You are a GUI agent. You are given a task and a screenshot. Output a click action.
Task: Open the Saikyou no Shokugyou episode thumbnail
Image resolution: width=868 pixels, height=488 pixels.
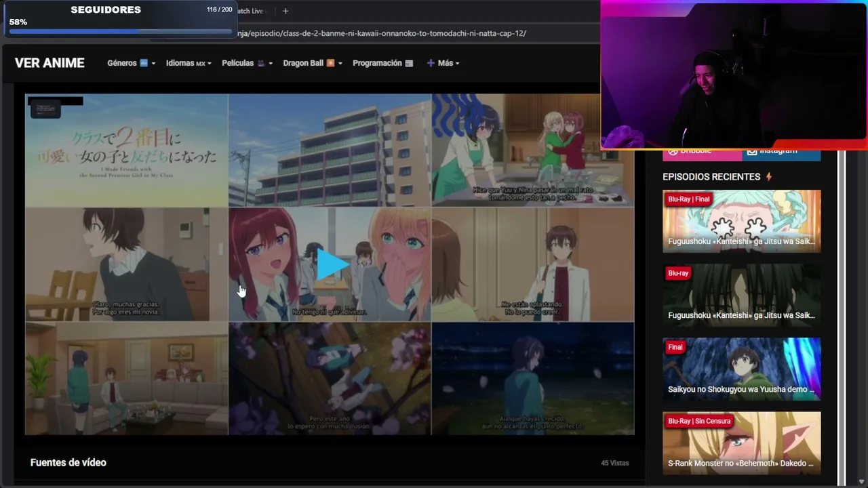pos(741,369)
